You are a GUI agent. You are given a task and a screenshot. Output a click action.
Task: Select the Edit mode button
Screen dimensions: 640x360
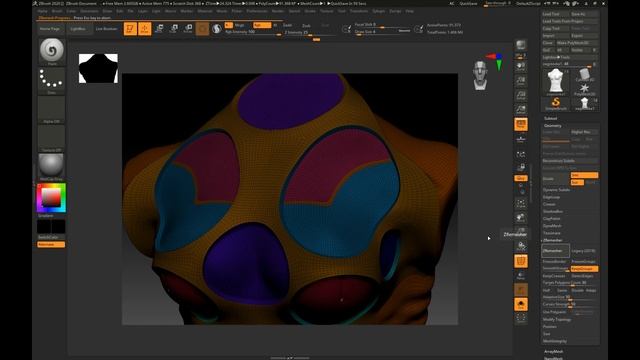(x=130, y=29)
